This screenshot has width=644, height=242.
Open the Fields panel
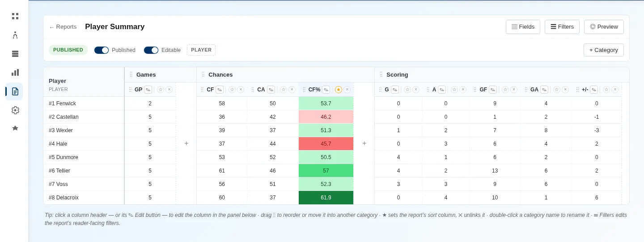(x=523, y=27)
